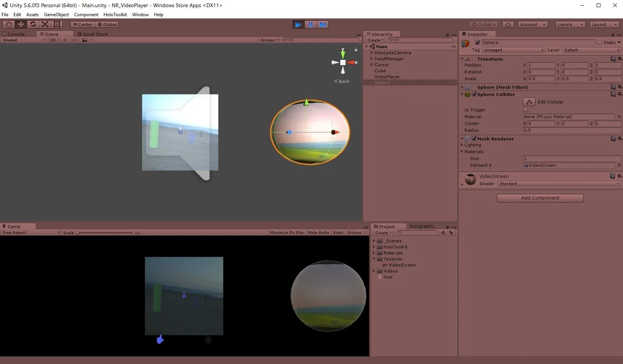The image size is (623, 364).
Task: Switch to the Asset Store tab
Action: (x=93, y=34)
